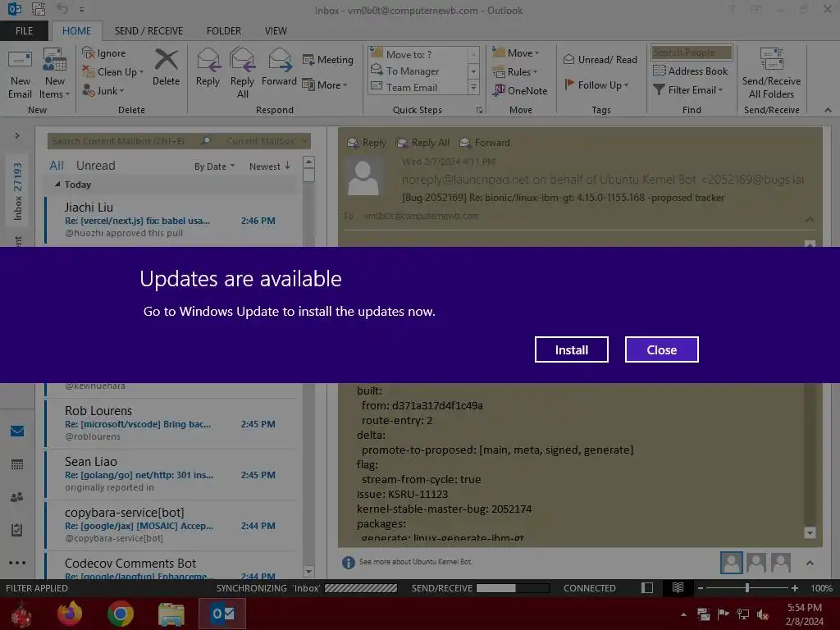
Task: Open the Move dropdown
Action: pyautogui.click(x=515, y=53)
